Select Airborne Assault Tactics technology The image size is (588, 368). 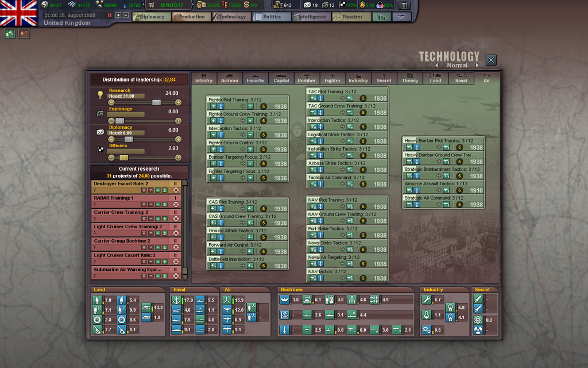click(x=444, y=187)
